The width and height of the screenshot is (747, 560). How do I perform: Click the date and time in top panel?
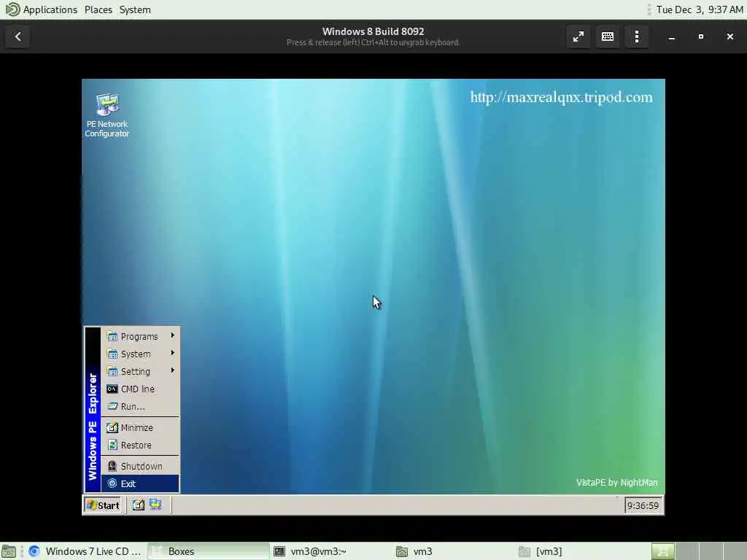(700, 9)
